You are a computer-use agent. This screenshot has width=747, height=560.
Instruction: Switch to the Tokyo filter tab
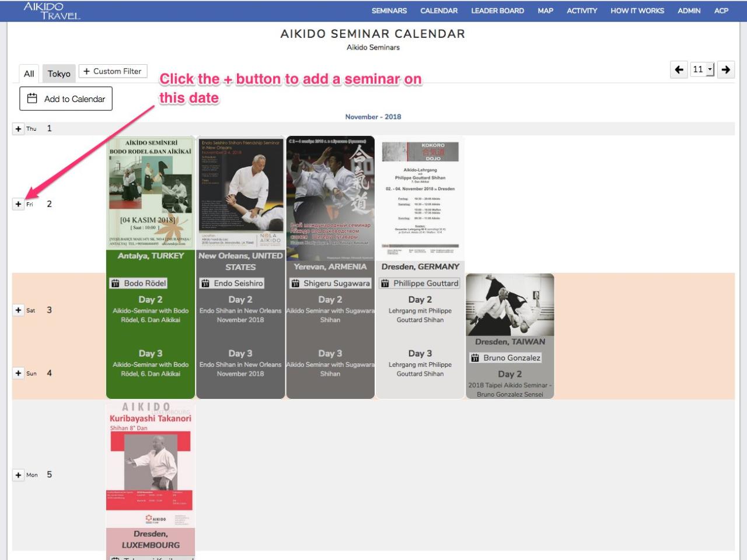point(59,73)
